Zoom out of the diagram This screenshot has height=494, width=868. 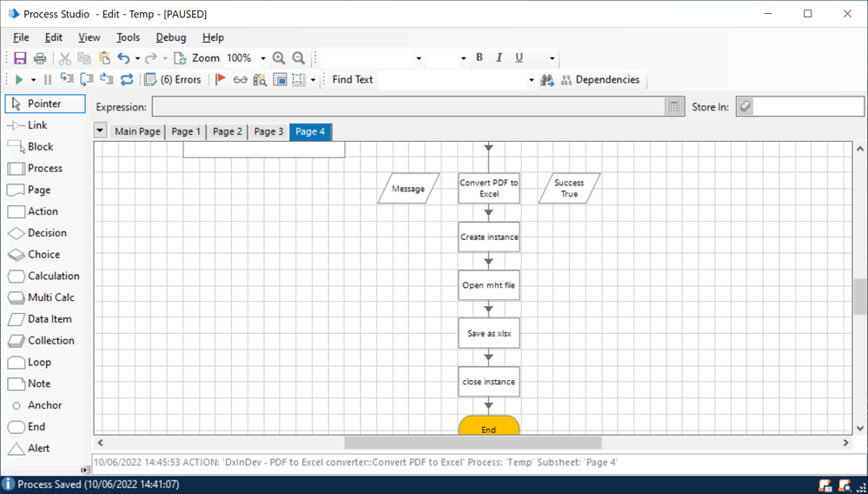(298, 58)
